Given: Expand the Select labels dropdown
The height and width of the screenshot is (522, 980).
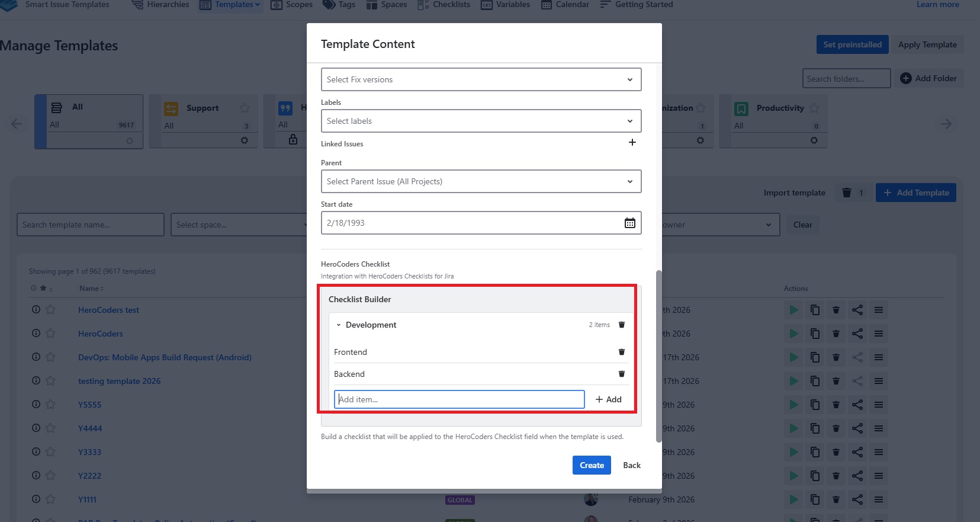Looking at the screenshot, I should click(x=481, y=121).
